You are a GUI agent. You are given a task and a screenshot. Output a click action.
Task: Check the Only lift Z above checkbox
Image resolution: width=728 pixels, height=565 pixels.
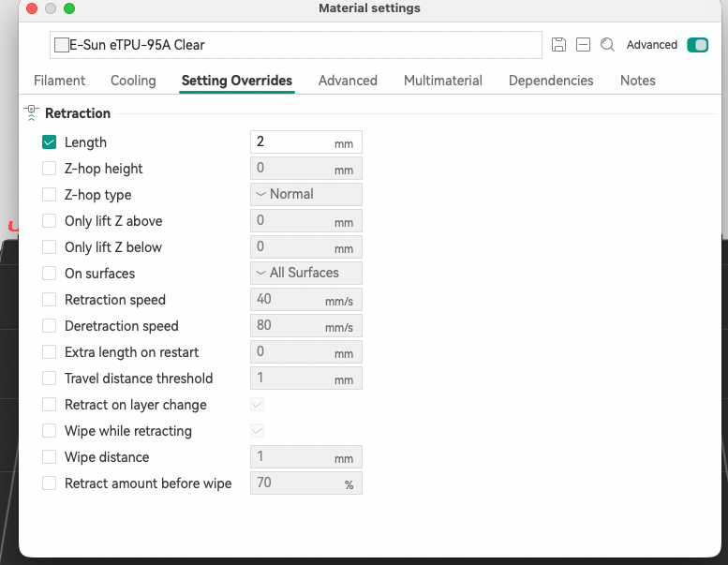49,220
